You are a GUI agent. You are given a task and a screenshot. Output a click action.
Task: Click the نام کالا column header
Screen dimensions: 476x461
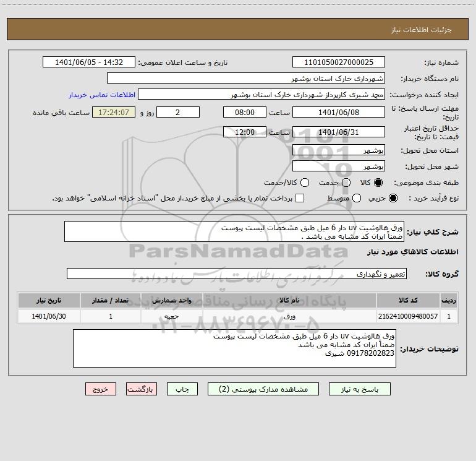[289, 300]
